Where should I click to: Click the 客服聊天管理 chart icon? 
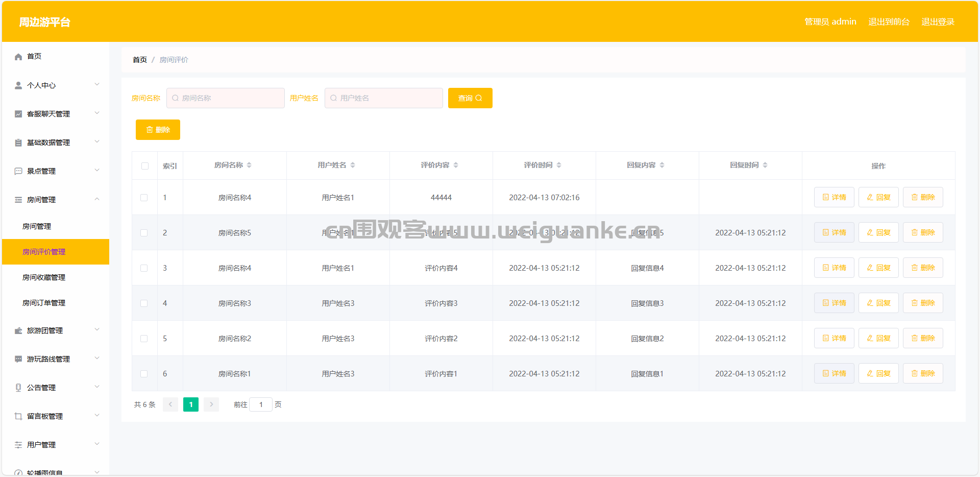click(x=18, y=114)
